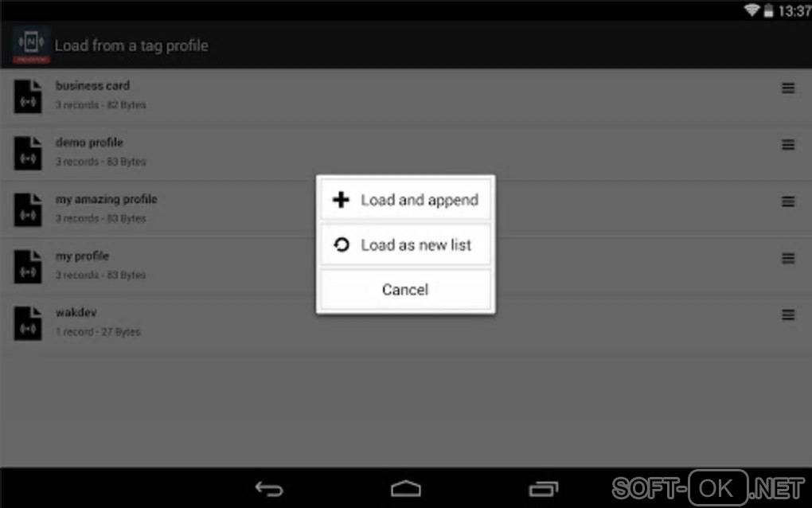The height and width of the screenshot is (508, 812).
Task: Show options menu for wakdev profile
Action: click(788, 315)
